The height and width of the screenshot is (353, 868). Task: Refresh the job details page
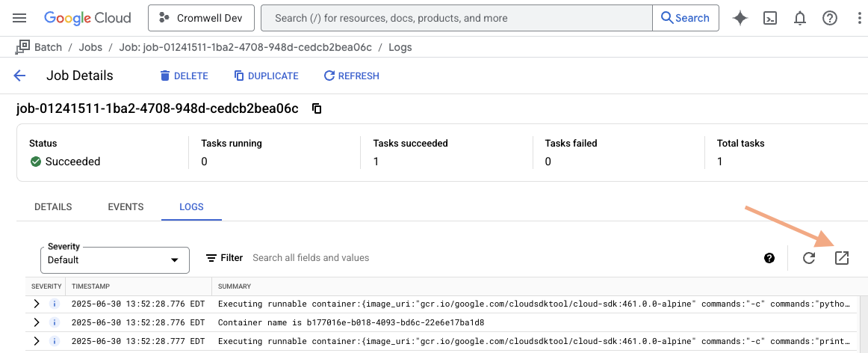pos(352,76)
